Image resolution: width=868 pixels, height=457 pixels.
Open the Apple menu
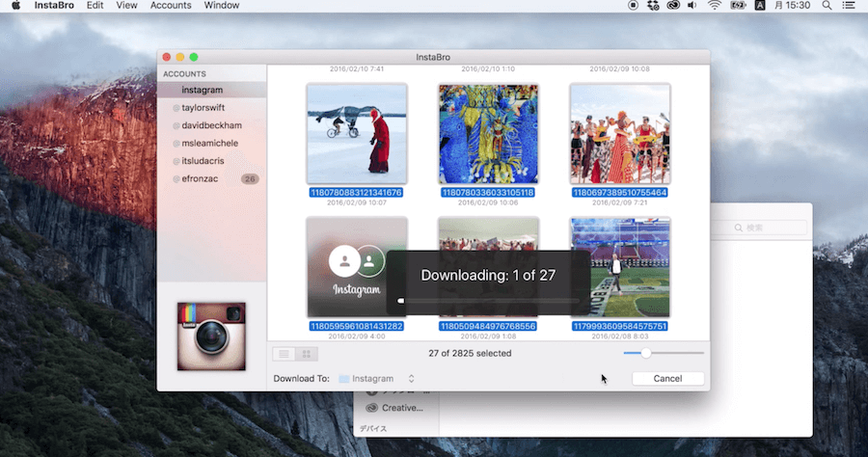[x=16, y=6]
